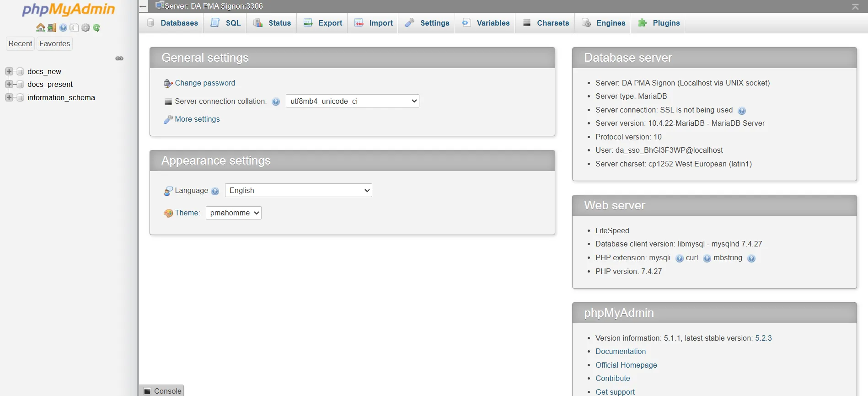Screen dimensions: 868x396
Task: Click the More settings wrench icon
Action: coord(168,119)
